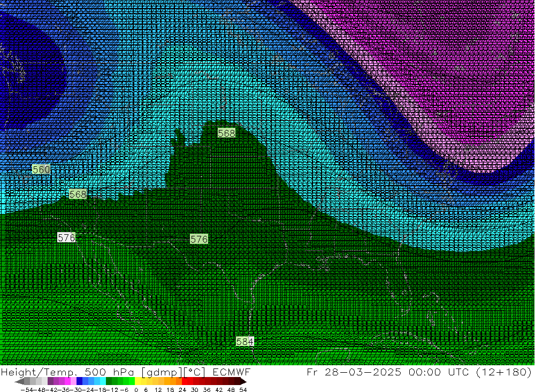
Task: Click the 54 legend value at scale end
Action: [243, 390]
